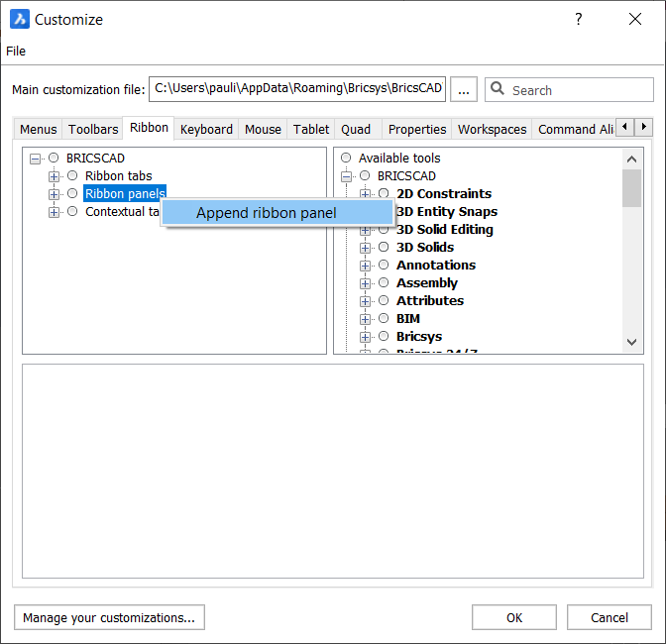Screen dimensions: 666x644
Task: Select Annotations in available tools
Action: [436, 265]
